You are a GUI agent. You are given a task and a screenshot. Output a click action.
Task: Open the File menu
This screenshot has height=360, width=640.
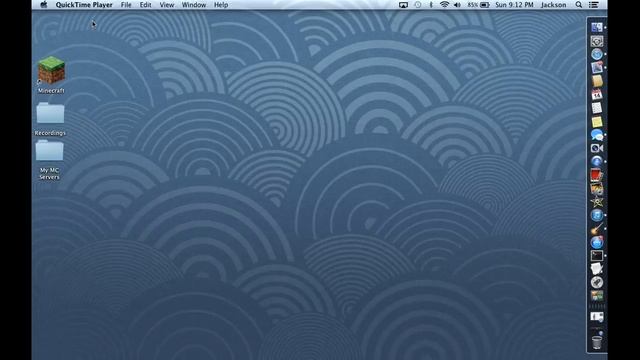[x=126, y=5]
